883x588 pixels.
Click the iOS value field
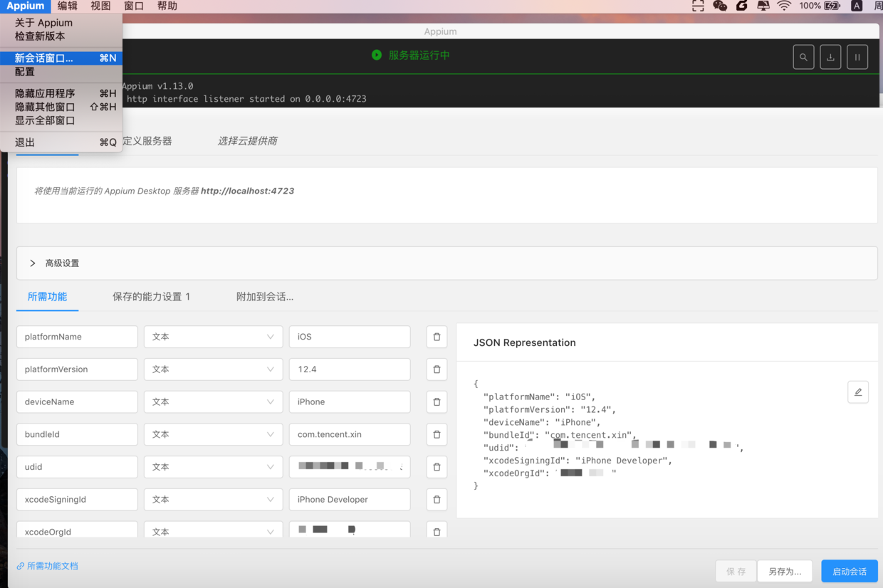click(350, 337)
